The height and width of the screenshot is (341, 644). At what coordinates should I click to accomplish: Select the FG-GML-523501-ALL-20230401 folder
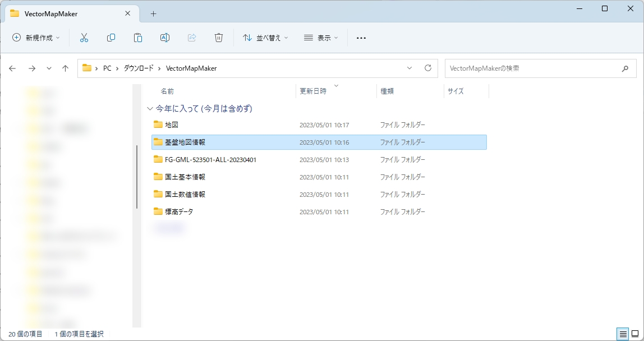210,160
